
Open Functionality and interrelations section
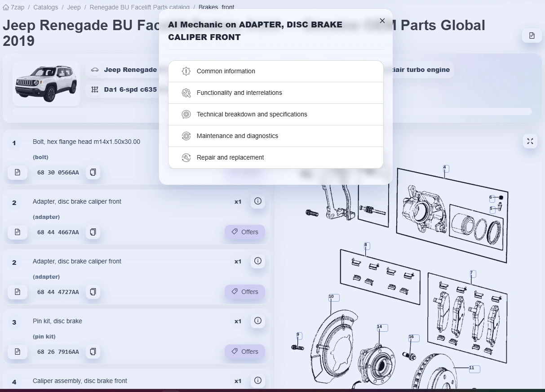pos(276,93)
